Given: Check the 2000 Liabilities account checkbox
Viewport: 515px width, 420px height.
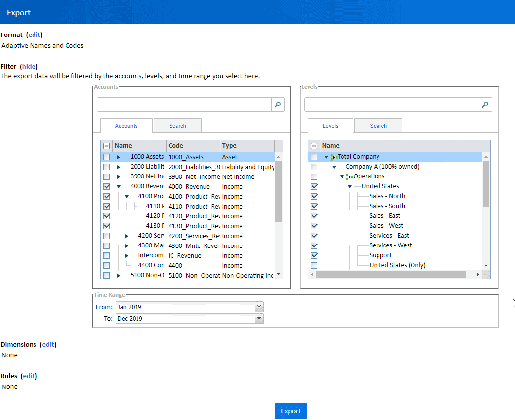Looking at the screenshot, I should click(107, 167).
